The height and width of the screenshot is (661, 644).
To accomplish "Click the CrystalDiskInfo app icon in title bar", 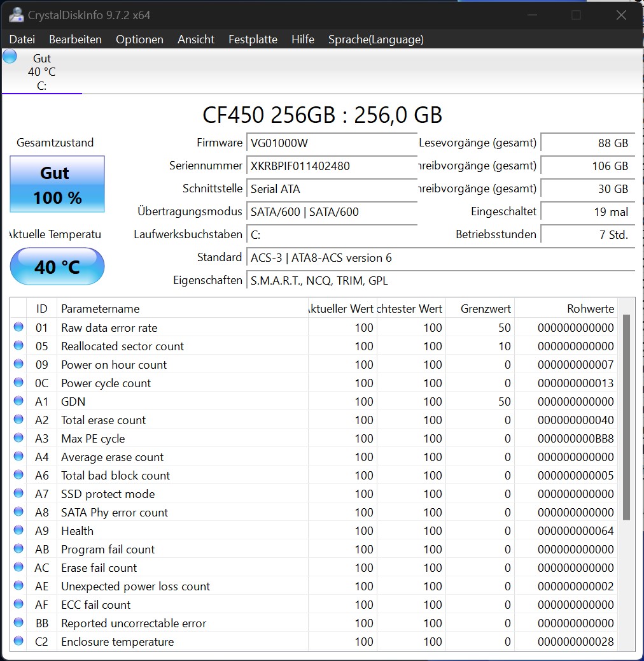I will pos(17,15).
